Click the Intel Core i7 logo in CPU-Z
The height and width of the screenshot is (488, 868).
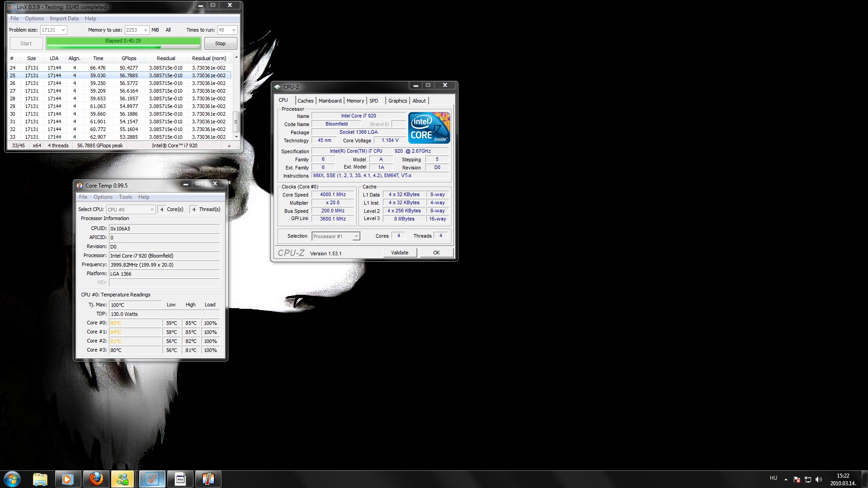[429, 128]
